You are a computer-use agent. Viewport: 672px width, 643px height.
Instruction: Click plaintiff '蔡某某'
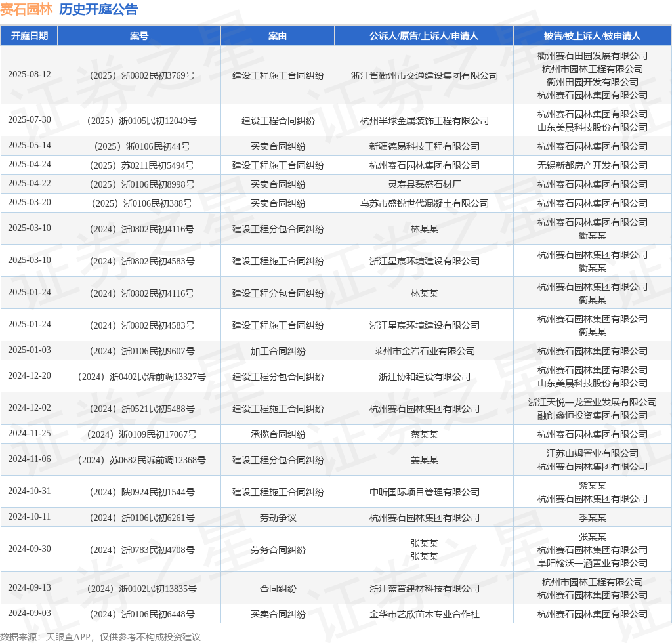(x=425, y=435)
